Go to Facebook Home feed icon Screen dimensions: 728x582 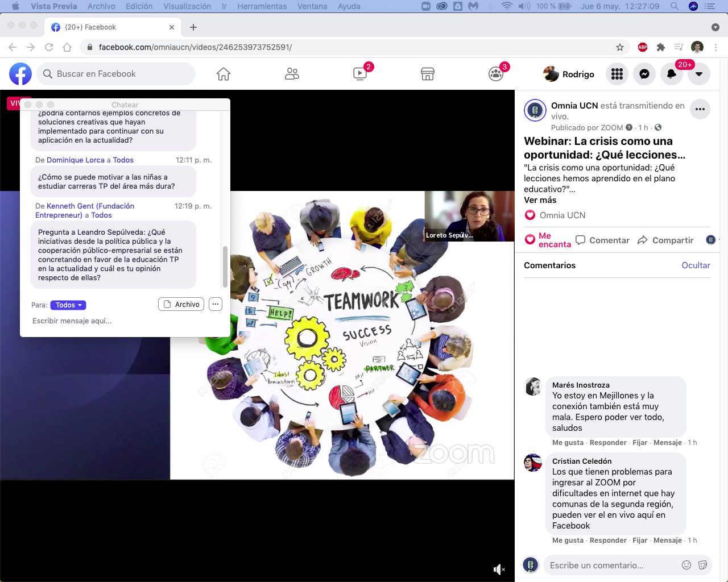224,74
